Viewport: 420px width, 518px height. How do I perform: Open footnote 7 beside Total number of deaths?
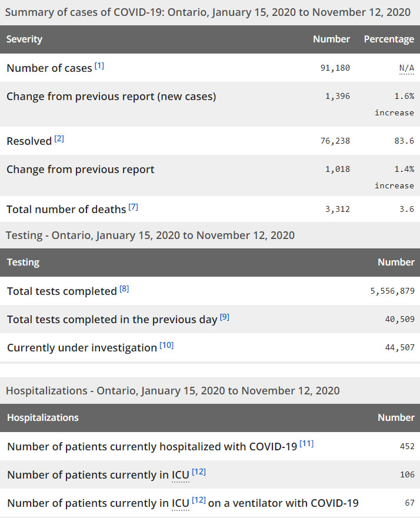(x=134, y=207)
